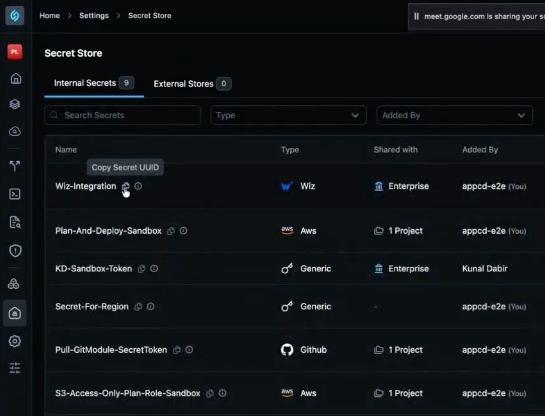
Task: Open the branching arrows sidebar icon
Action: [15, 166]
